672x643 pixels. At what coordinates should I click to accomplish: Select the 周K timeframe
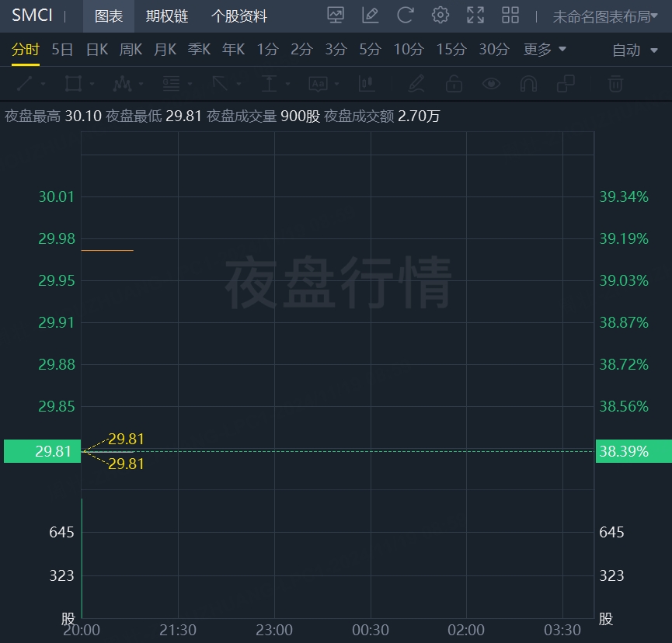coord(131,49)
